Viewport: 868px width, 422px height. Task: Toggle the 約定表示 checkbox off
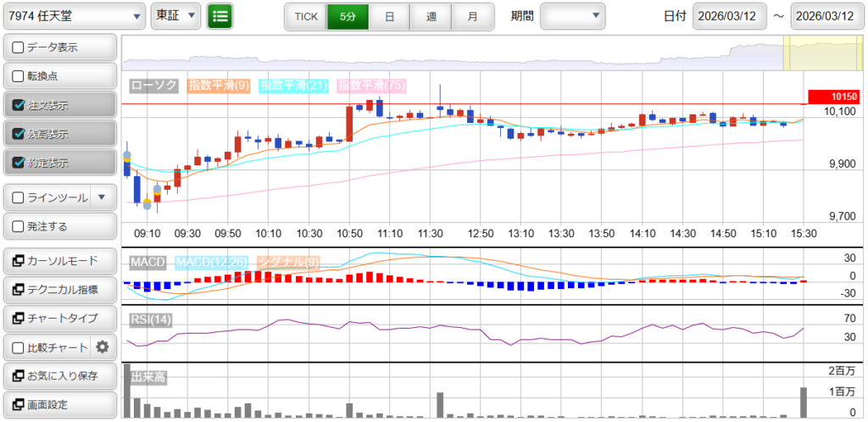tap(19, 163)
